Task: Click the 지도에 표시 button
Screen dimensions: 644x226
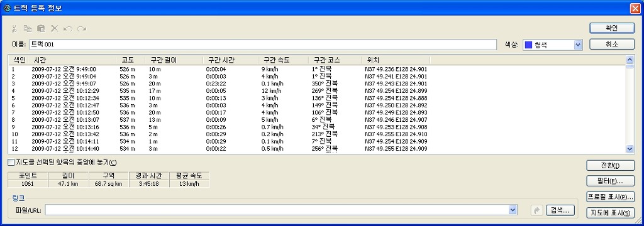Action: click(610, 213)
